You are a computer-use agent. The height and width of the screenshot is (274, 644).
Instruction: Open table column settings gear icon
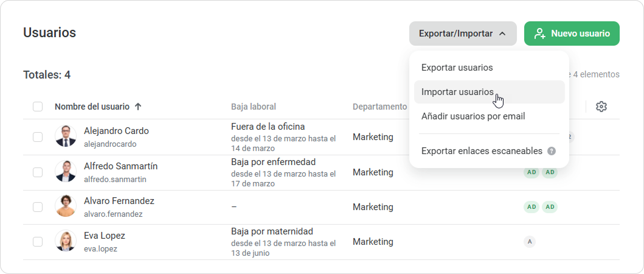tap(601, 107)
